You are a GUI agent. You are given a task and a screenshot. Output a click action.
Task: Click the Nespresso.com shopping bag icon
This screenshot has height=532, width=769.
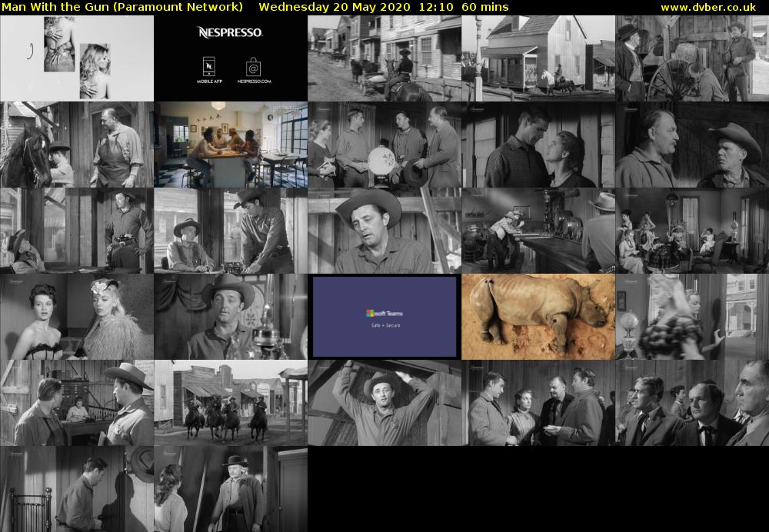coord(253,67)
